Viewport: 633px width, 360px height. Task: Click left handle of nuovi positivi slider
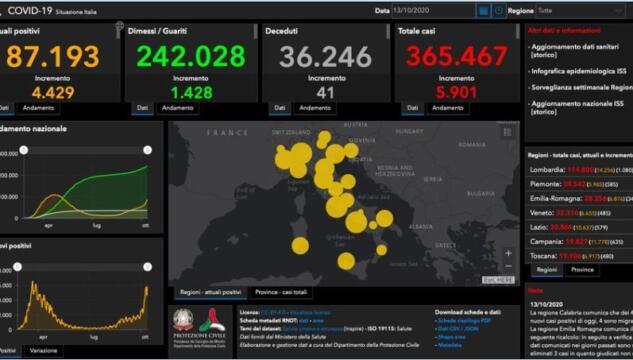click(x=17, y=267)
